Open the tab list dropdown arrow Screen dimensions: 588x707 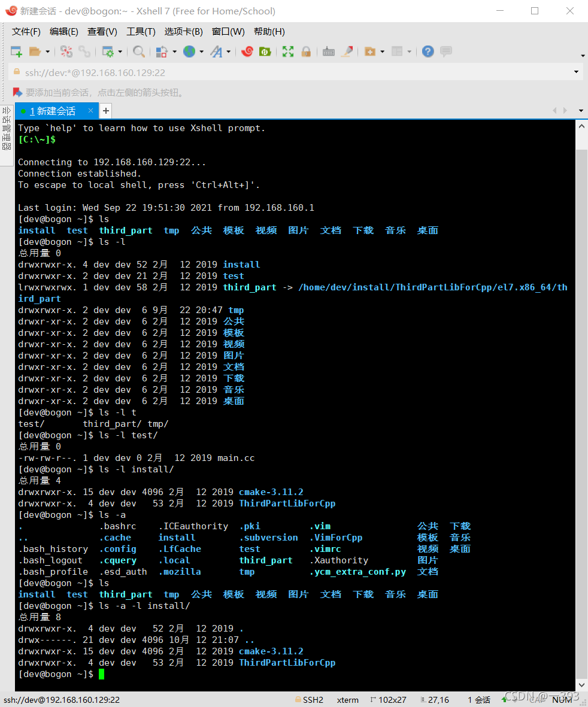581,111
